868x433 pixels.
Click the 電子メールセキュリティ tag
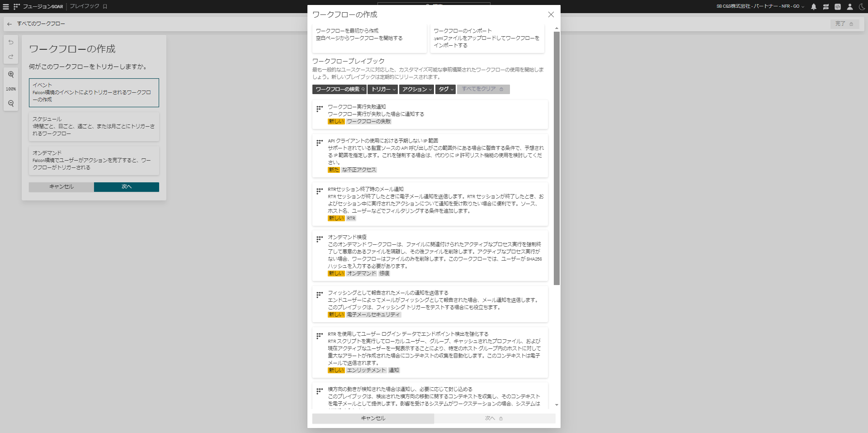(x=373, y=314)
